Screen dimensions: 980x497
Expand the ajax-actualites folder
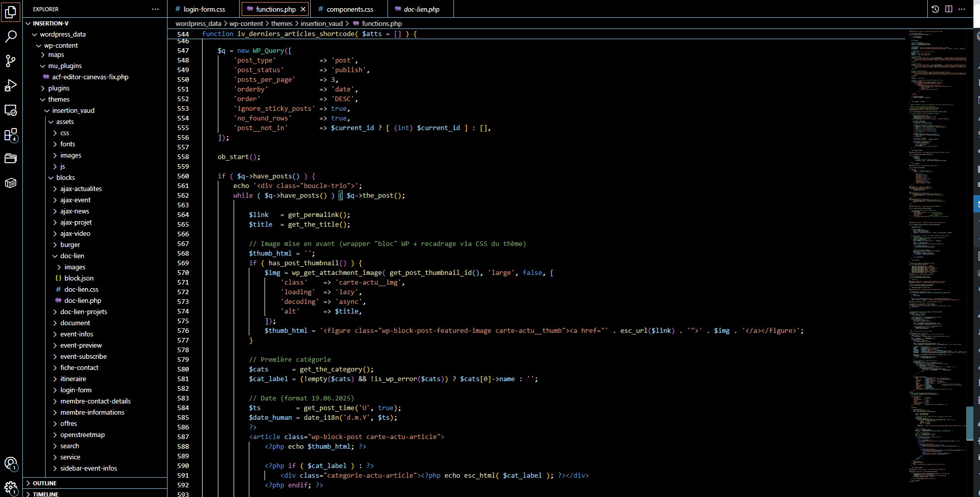click(x=81, y=189)
